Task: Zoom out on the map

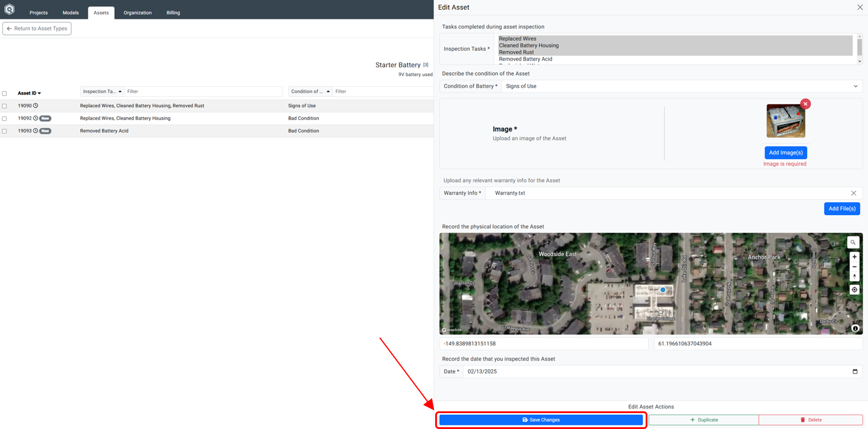Action: pos(854,267)
